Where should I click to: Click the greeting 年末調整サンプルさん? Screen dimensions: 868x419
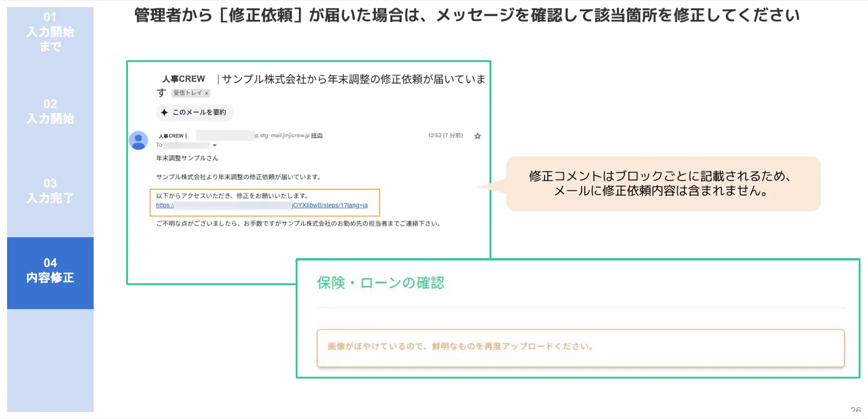point(187,158)
